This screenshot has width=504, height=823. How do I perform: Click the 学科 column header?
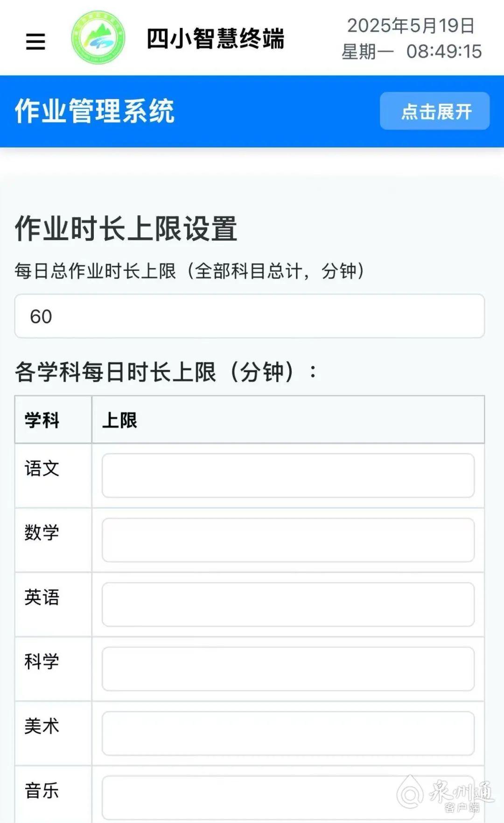pyautogui.click(x=42, y=420)
